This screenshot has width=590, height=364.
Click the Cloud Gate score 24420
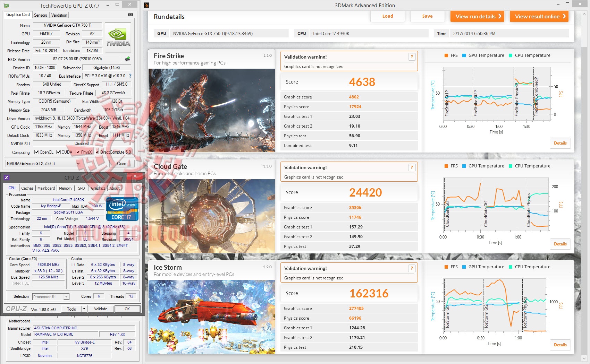click(365, 192)
